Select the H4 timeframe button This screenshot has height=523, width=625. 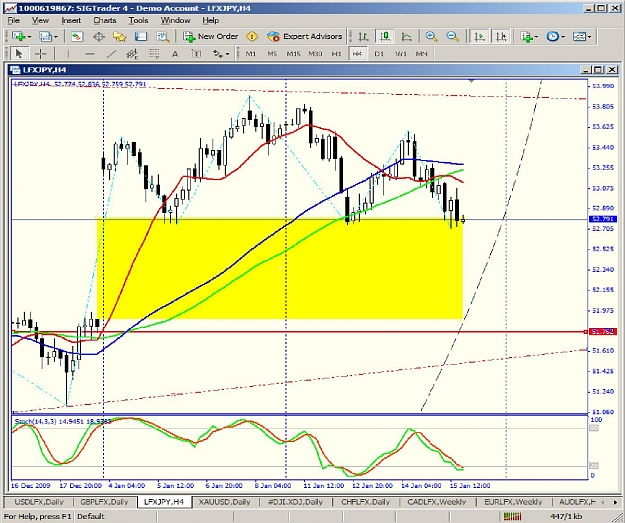click(357, 53)
